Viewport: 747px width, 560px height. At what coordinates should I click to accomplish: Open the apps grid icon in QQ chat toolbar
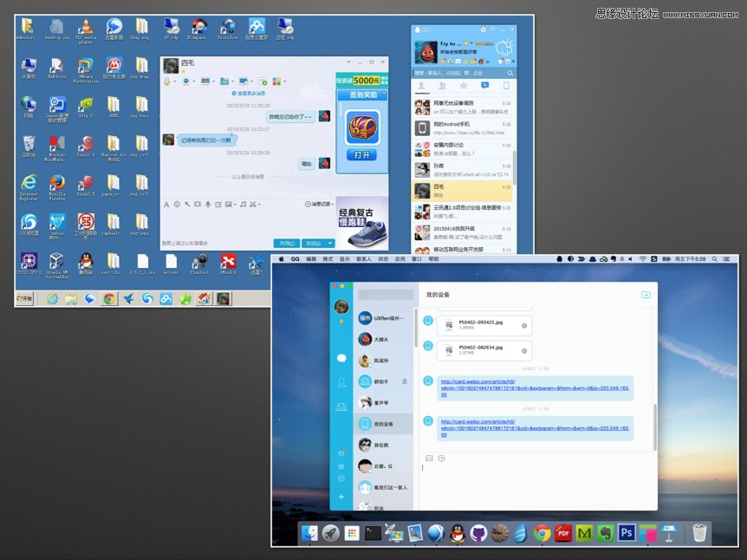tap(276, 81)
